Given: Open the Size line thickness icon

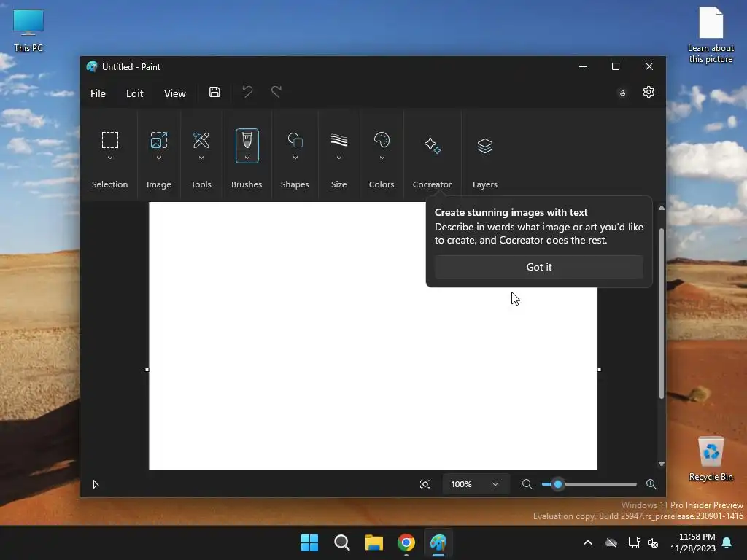Looking at the screenshot, I should click(x=339, y=140).
